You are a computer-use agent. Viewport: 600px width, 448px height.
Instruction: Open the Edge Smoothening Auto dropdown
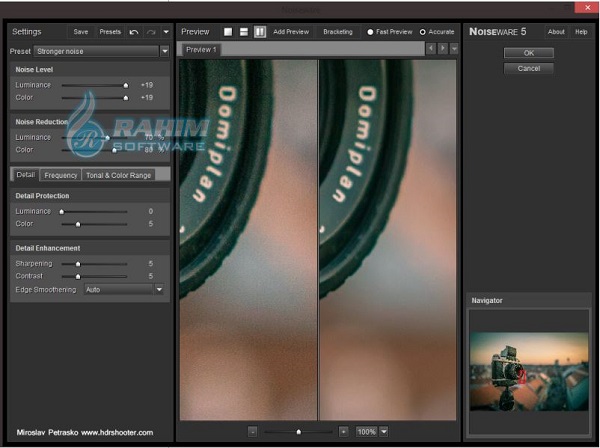pyautogui.click(x=159, y=290)
